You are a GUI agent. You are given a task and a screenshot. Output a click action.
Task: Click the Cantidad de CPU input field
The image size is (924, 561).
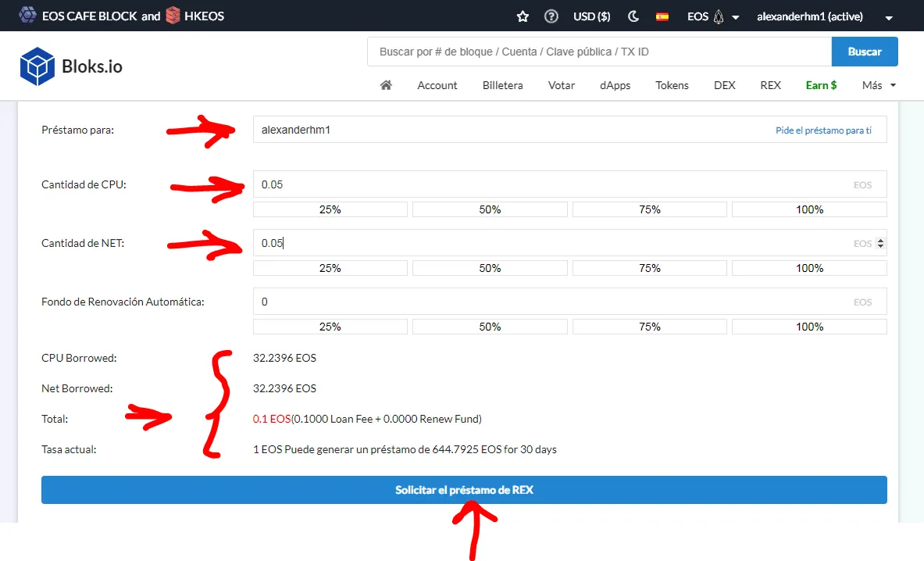tap(570, 184)
